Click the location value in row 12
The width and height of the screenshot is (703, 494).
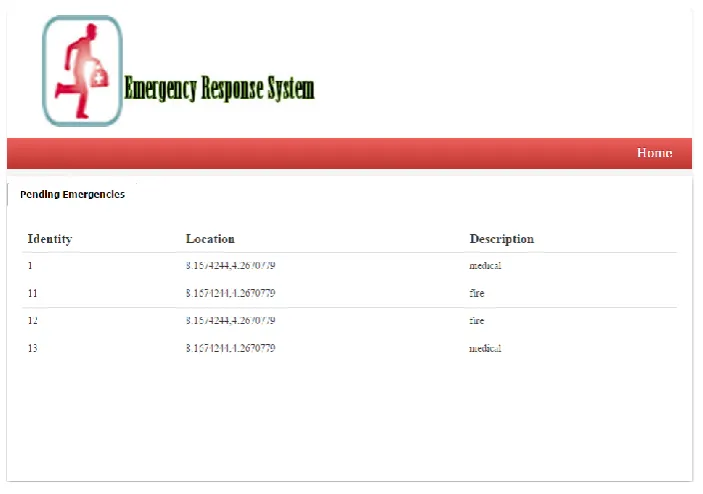point(230,321)
